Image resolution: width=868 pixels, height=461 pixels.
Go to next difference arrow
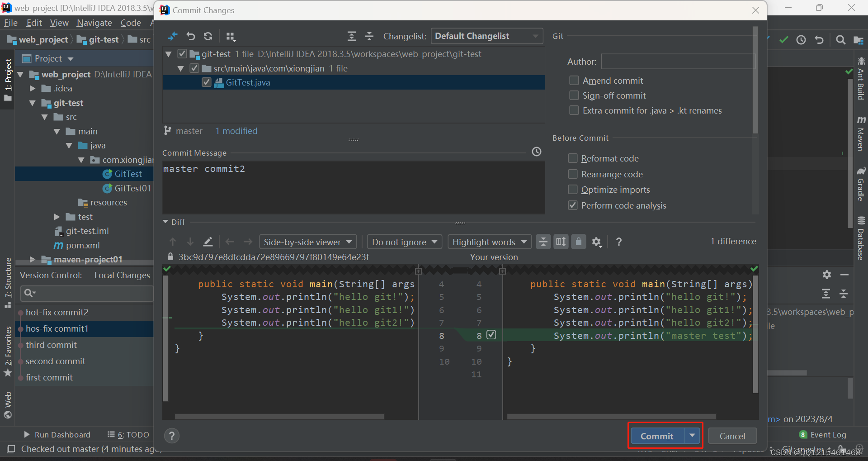pyautogui.click(x=190, y=242)
